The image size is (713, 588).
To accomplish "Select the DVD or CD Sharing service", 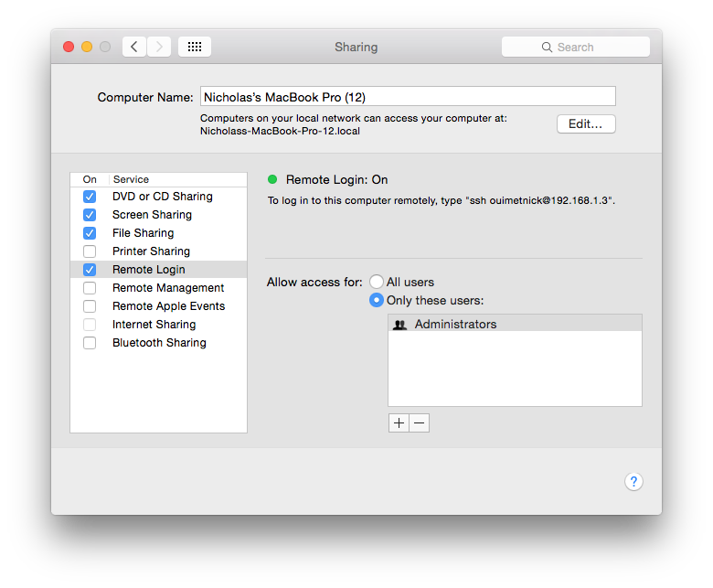I will (x=159, y=197).
